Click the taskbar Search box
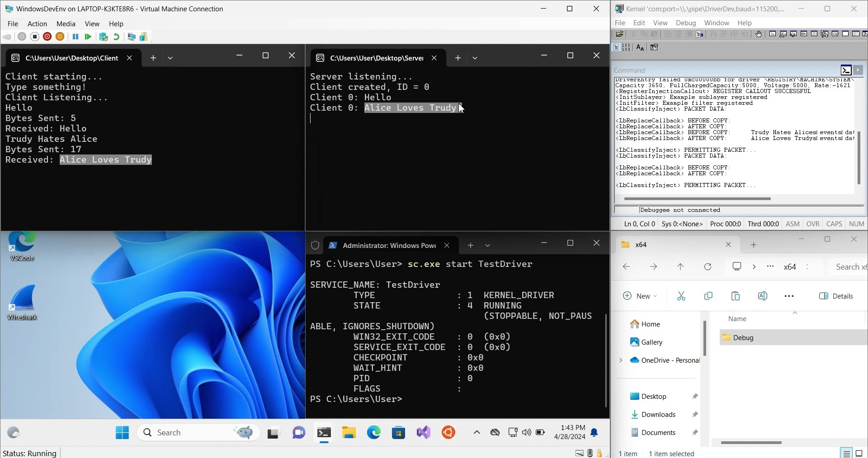This screenshot has width=868, height=458. [190, 432]
